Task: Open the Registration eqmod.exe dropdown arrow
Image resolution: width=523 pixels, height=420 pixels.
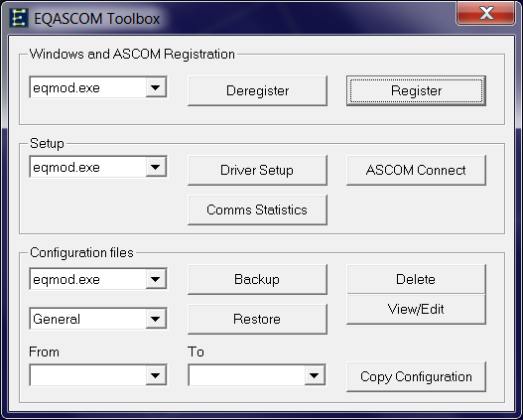Action: pos(156,87)
